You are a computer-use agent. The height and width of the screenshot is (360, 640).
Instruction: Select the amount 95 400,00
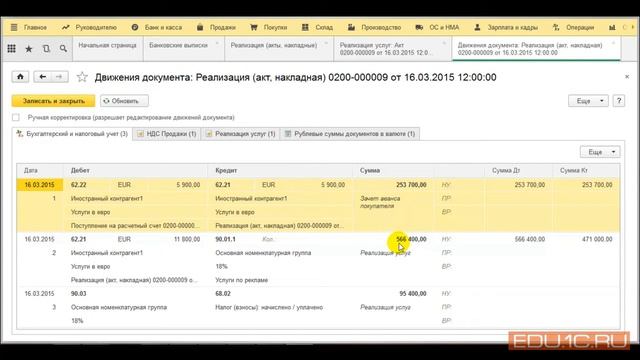[x=413, y=293]
